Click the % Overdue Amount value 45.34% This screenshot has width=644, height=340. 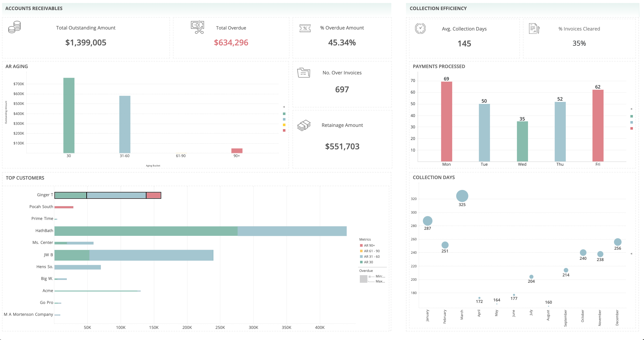pyautogui.click(x=342, y=43)
